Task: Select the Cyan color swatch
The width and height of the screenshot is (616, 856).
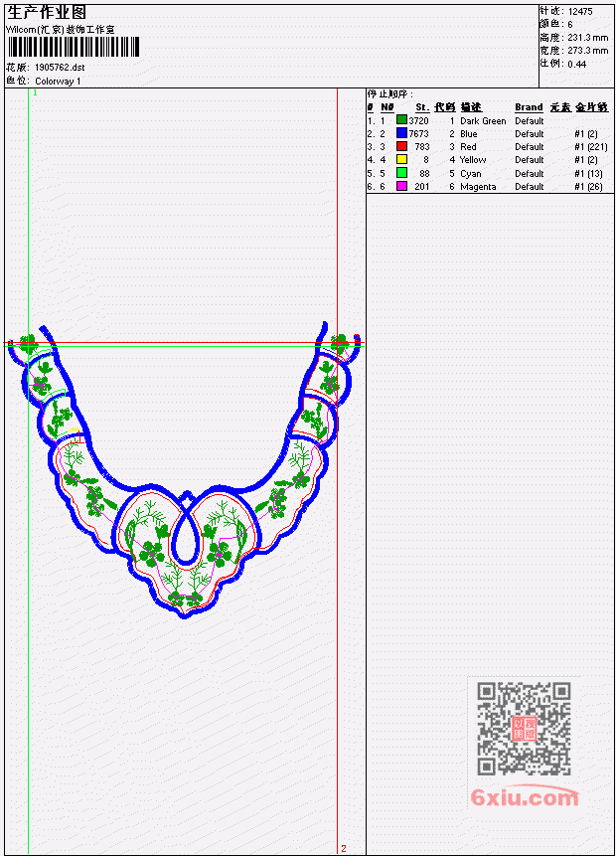Action: [401, 173]
